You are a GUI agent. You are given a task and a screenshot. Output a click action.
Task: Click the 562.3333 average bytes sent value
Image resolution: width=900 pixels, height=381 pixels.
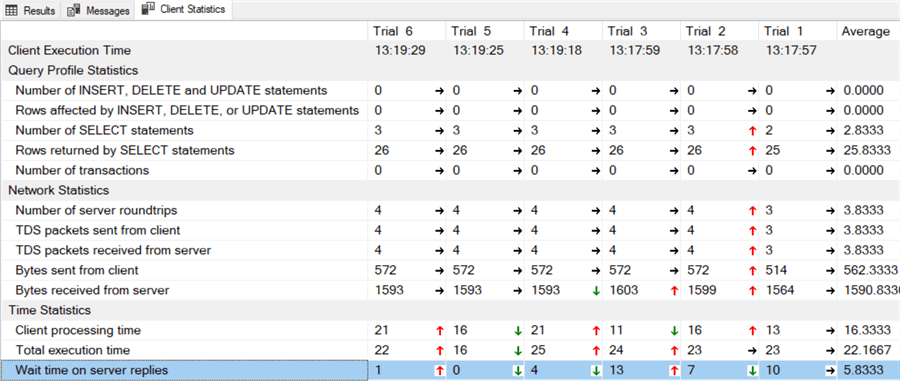870,270
